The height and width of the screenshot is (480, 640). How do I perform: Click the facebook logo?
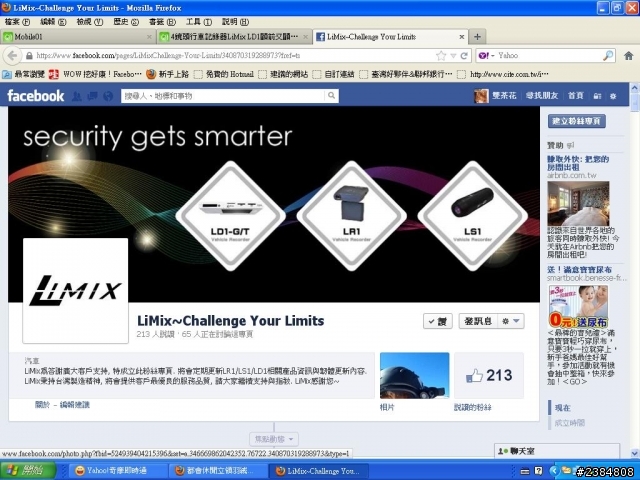click(x=36, y=96)
